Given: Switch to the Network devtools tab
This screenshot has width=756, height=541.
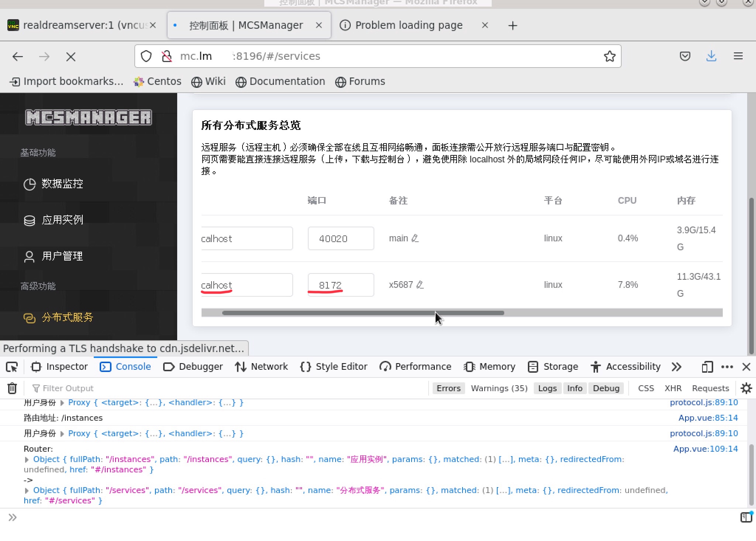Looking at the screenshot, I should 262,366.
